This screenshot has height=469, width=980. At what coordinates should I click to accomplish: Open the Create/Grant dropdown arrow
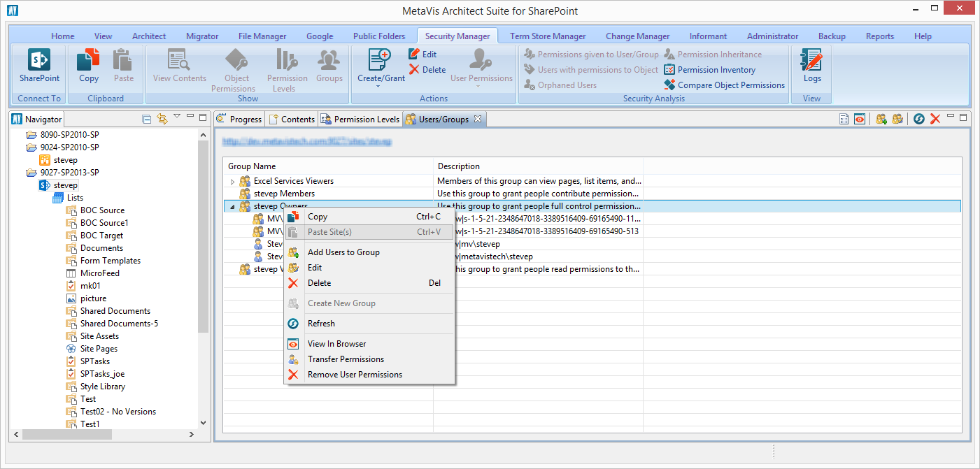pyautogui.click(x=378, y=87)
